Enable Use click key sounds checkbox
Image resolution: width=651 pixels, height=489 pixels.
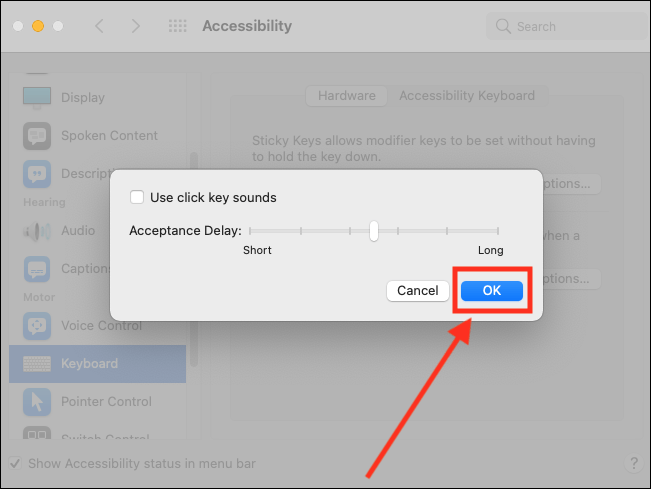point(137,197)
